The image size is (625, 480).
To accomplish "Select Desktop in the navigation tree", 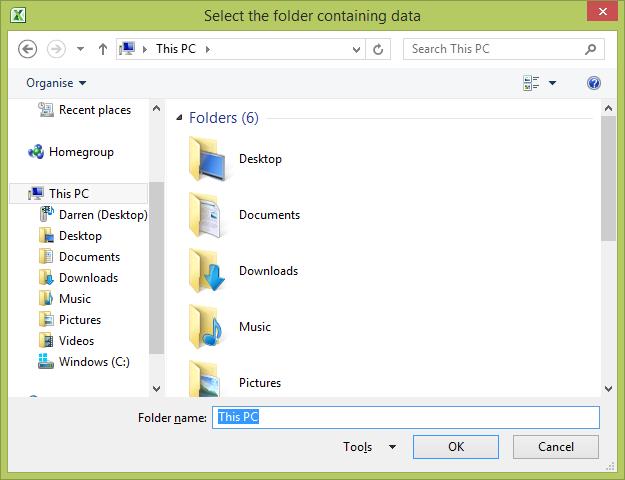I will 70,236.
